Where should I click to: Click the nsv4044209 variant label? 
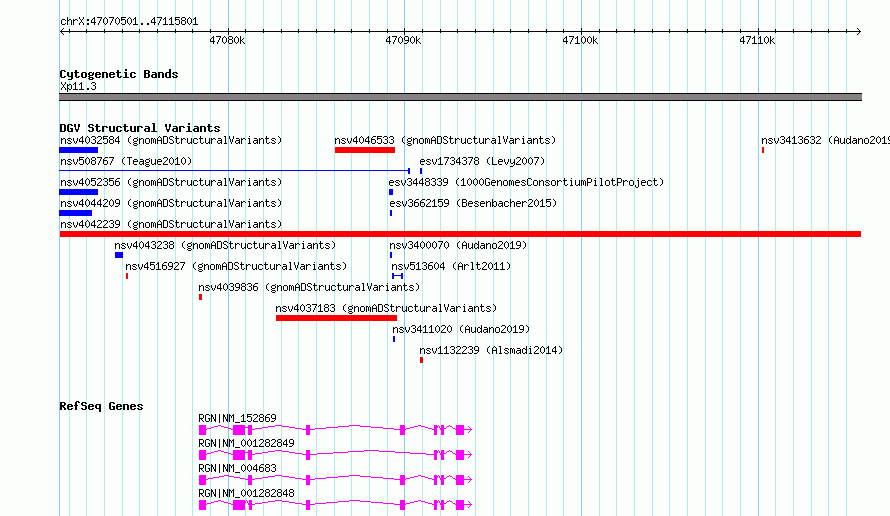[x=171, y=203]
